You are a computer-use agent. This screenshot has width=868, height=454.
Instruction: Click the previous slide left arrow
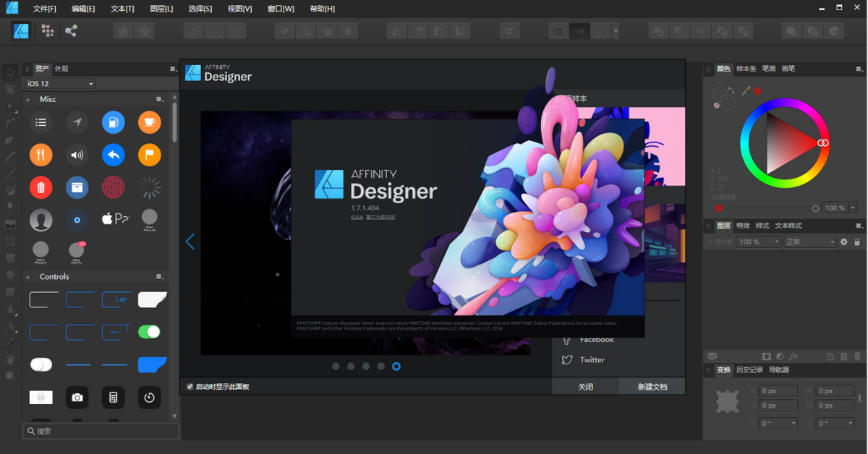190,241
